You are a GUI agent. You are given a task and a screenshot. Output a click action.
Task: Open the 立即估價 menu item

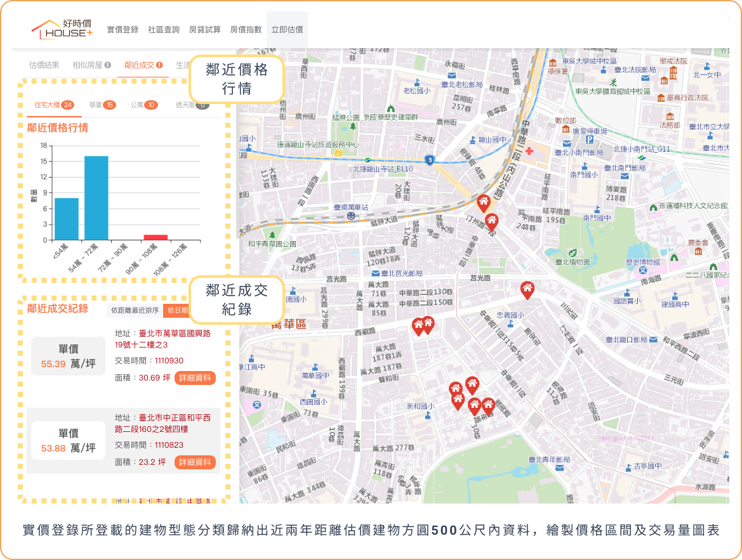(287, 29)
